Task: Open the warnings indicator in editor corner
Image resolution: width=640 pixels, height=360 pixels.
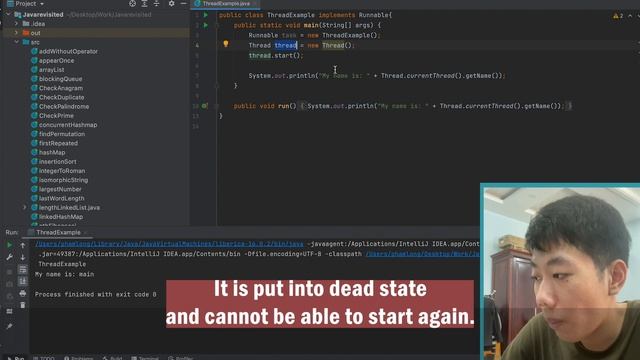Action: pos(618,16)
